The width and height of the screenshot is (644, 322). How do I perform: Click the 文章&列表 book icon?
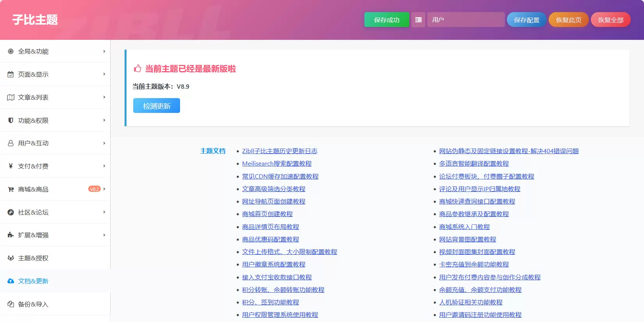[x=11, y=97]
